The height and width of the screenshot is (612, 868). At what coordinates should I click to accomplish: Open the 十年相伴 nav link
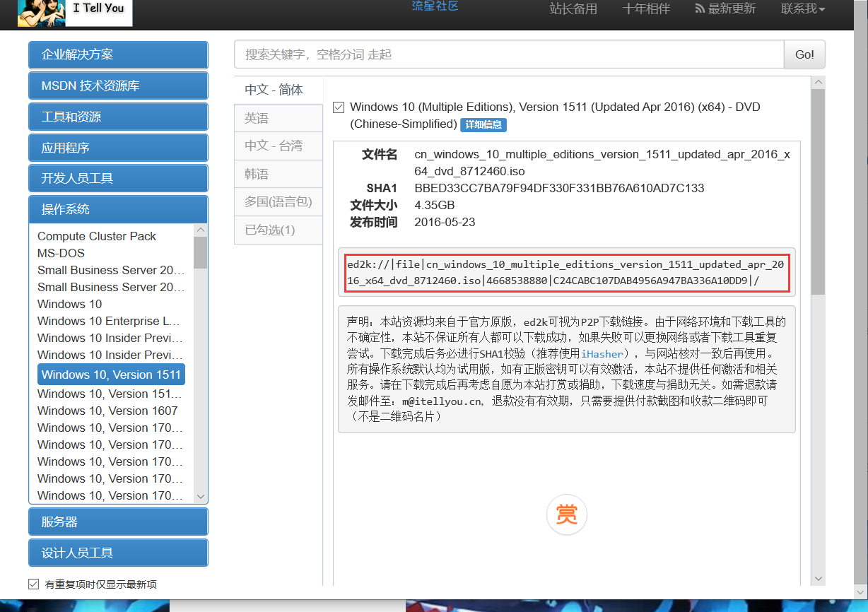[x=646, y=8]
